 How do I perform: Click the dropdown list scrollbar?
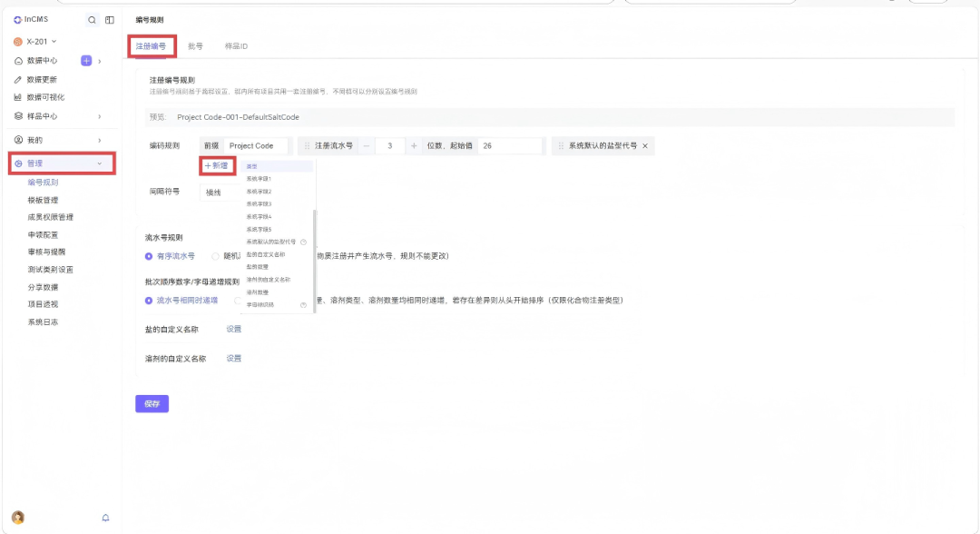point(314,262)
